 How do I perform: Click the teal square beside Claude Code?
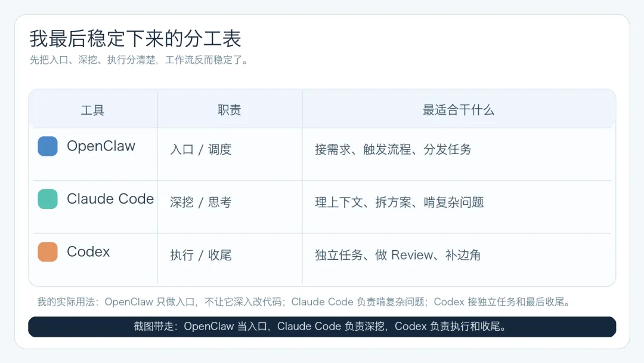click(x=48, y=199)
